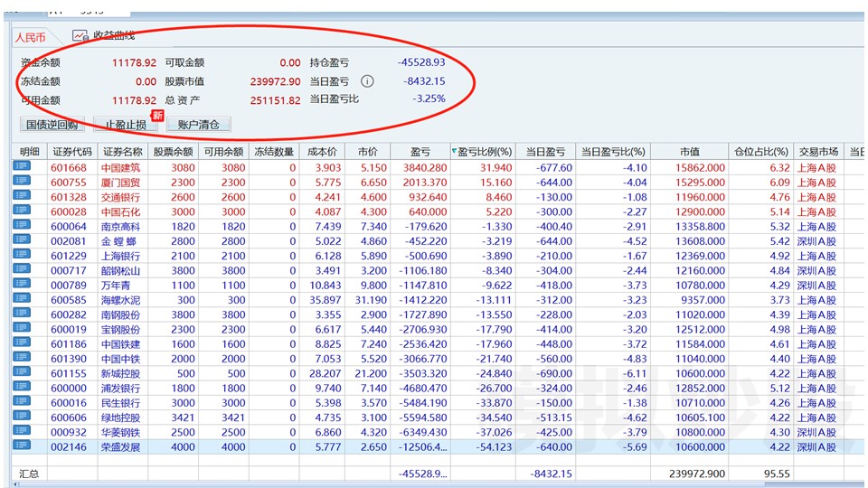Screen dimensions: 868x488
Task: Click info icon next to 当日盈亏
Action: [367, 81]
